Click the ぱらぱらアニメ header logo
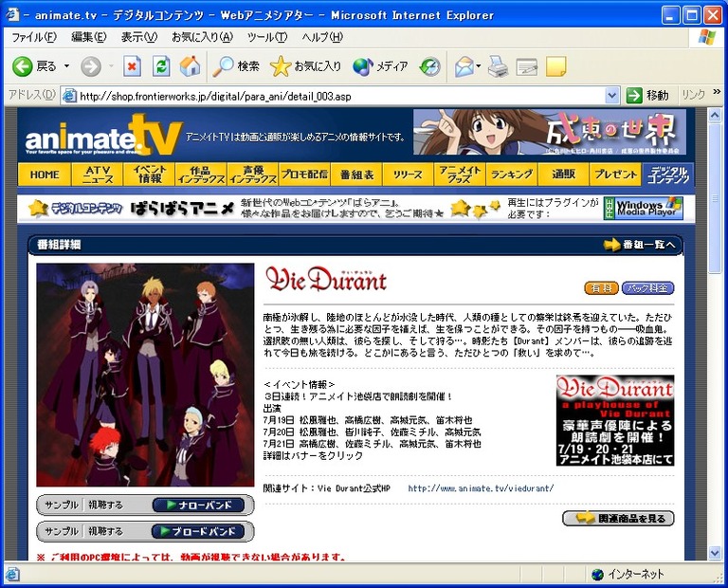The image size is (728, 588). [x=182, y=208]
